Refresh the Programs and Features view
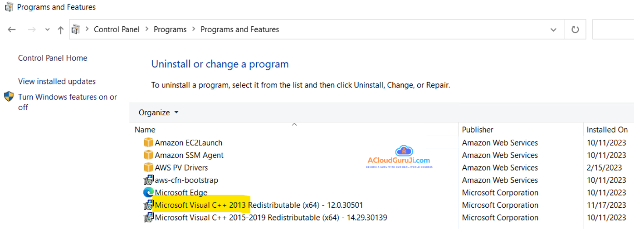 [x=575, y=29]
